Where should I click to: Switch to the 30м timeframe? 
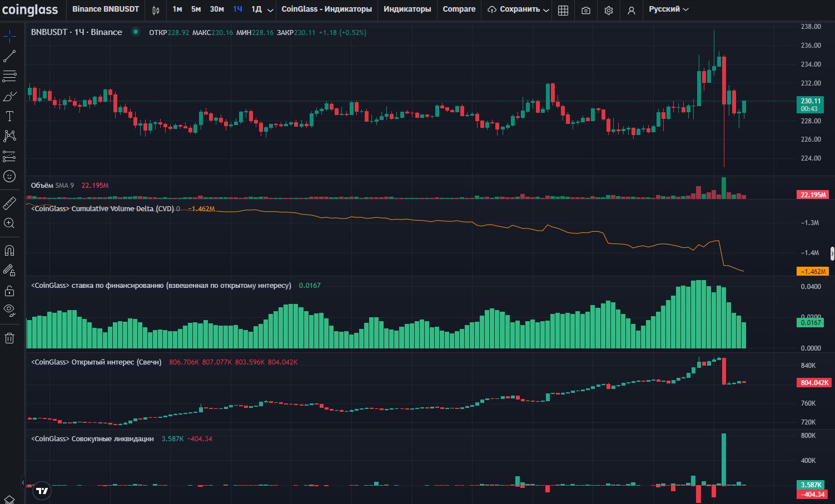(x=217, y=9)
